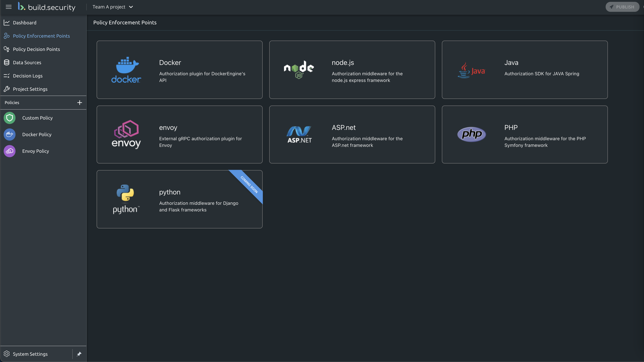
Task: Click the pin icon near System Settings
Action: (x=78, y=354)
